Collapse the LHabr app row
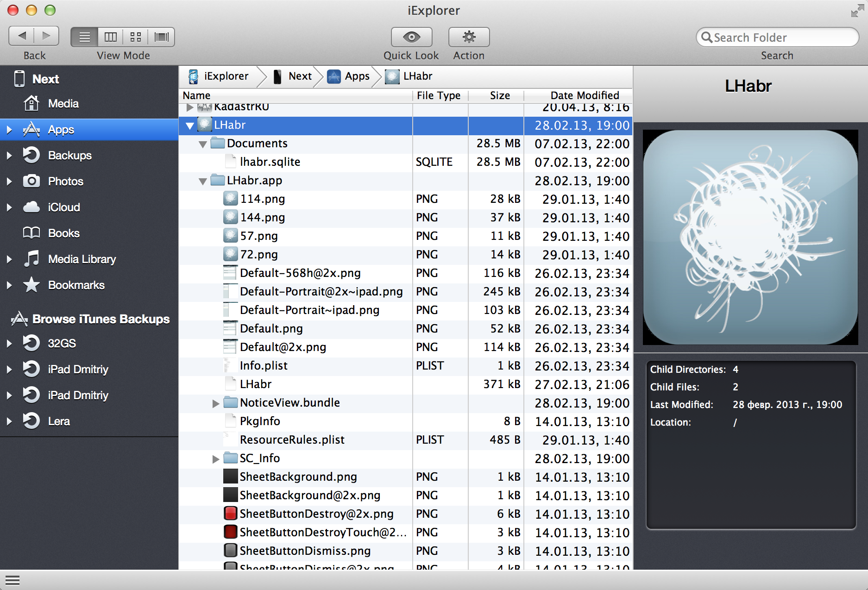The image size is (868, 590). pyautogui.click(x=190, y=126)
